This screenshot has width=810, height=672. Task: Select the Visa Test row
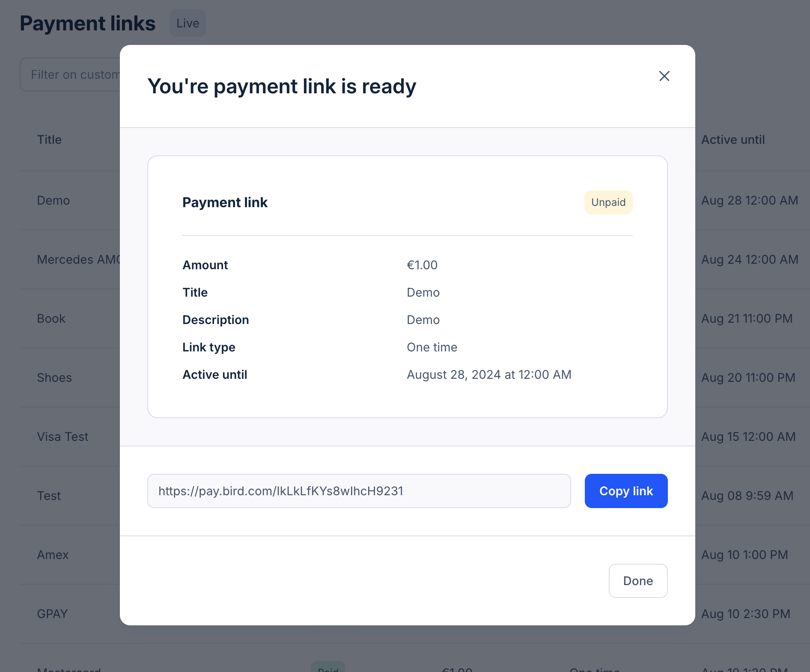(63, 437)
